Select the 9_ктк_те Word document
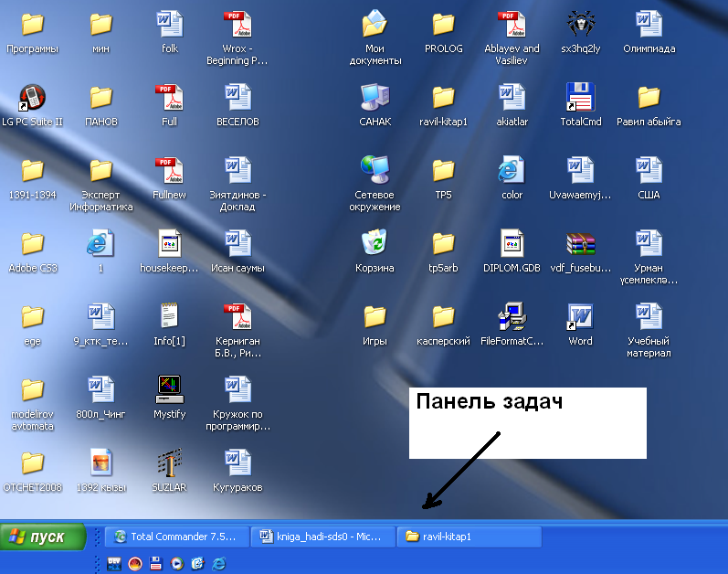 coord(100,317)
